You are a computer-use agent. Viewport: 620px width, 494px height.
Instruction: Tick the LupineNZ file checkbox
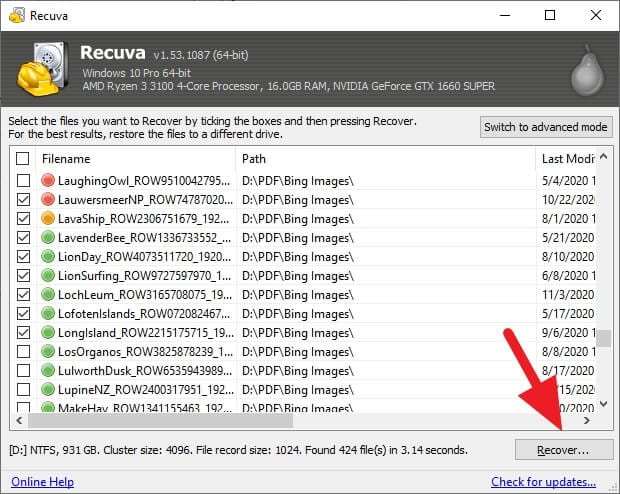(23, 389)
